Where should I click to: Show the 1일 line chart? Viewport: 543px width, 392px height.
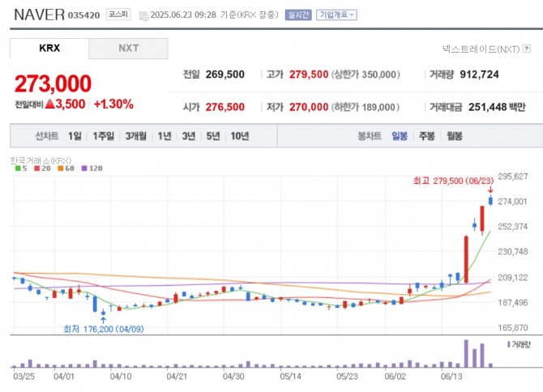click(75, 136)
